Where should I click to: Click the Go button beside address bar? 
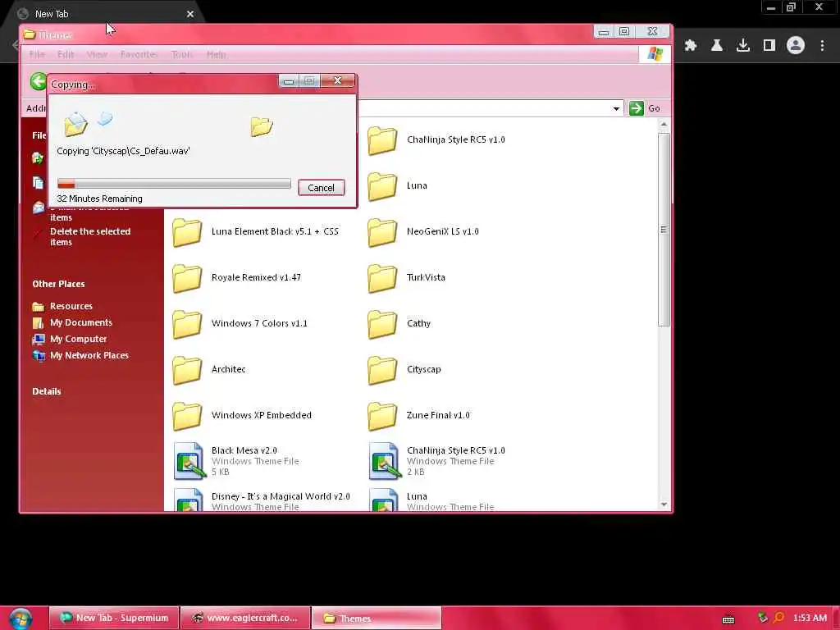pos(645,108)
